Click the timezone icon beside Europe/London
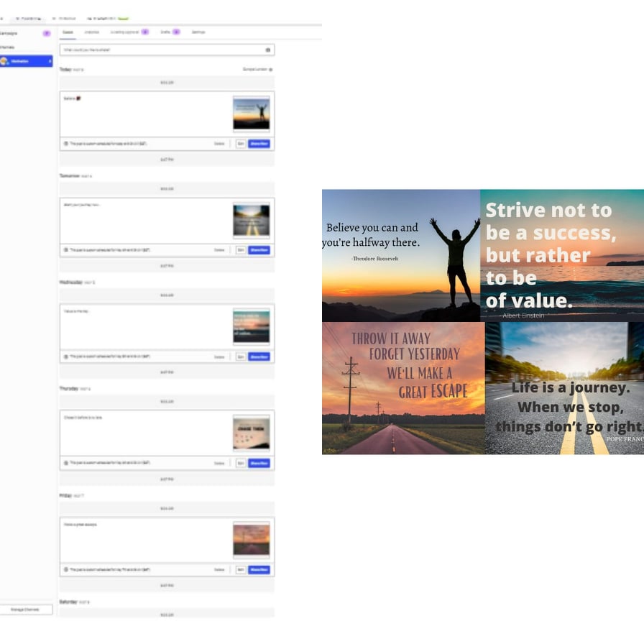Viewport: 644px width, 644px height. tap(271, 70)
